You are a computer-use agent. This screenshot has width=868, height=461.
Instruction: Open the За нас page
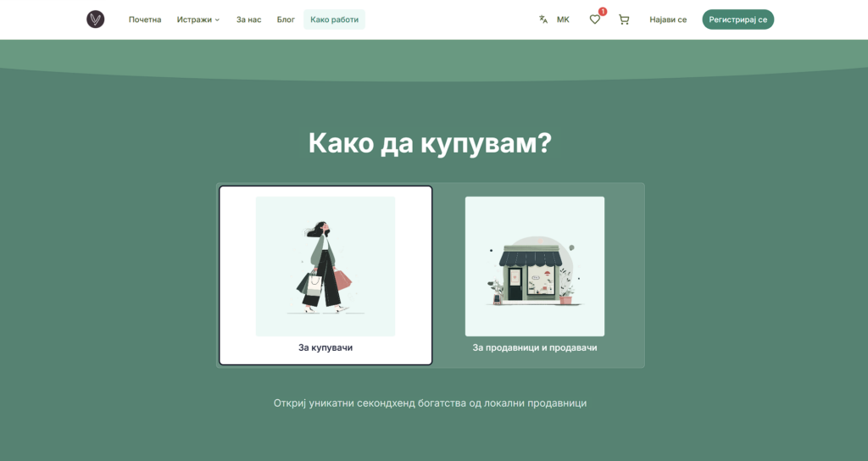coord(248,19)
